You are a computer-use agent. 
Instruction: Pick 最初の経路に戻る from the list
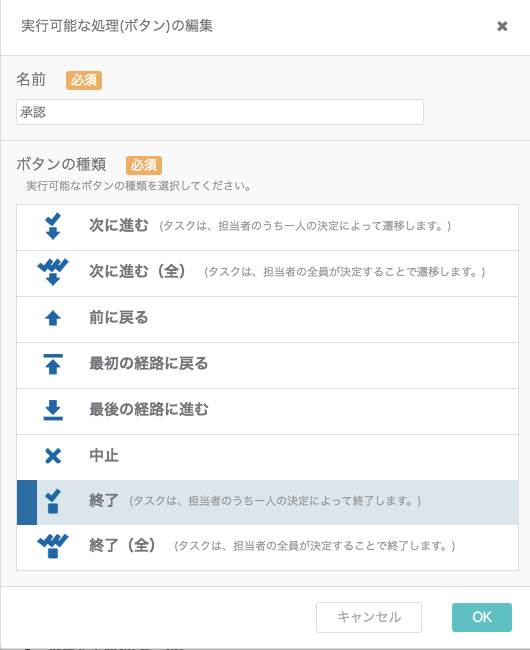267,365
